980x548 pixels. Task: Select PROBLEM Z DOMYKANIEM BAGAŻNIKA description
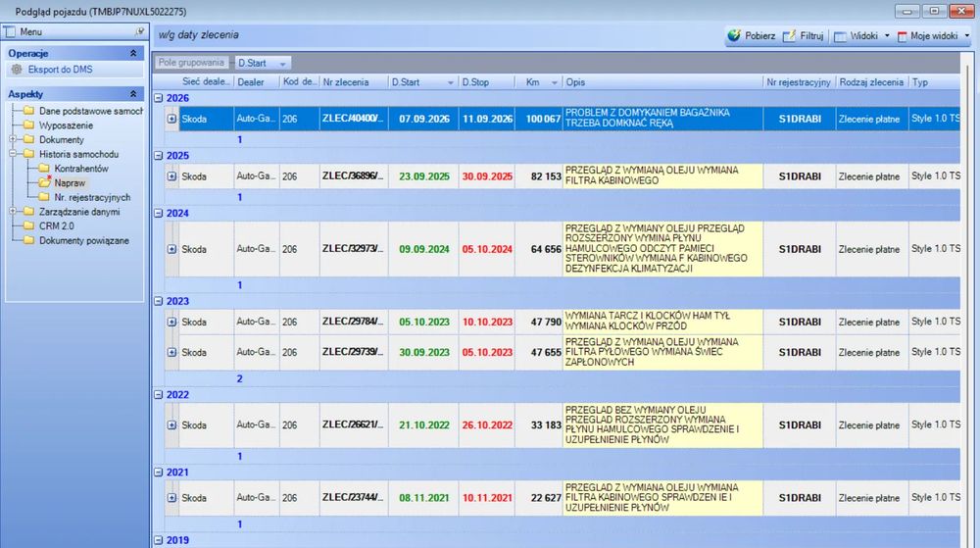(662, 118)
